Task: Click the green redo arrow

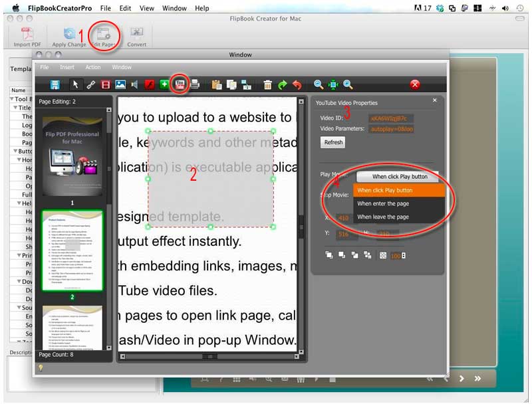Action: [282, 85]
